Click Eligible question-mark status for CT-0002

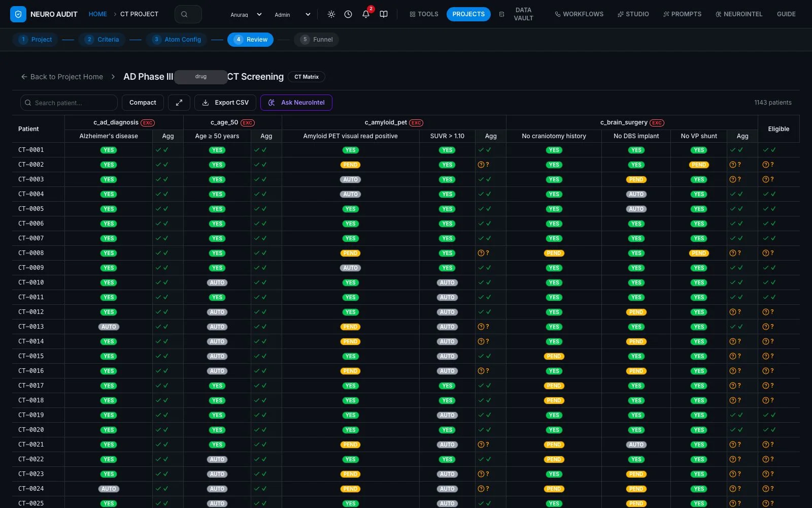pos(768,165)
